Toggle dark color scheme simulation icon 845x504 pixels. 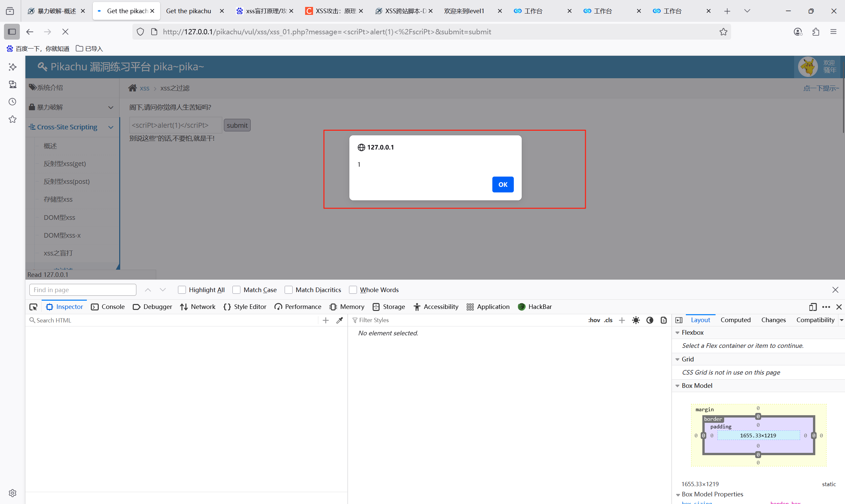(650, 320)
